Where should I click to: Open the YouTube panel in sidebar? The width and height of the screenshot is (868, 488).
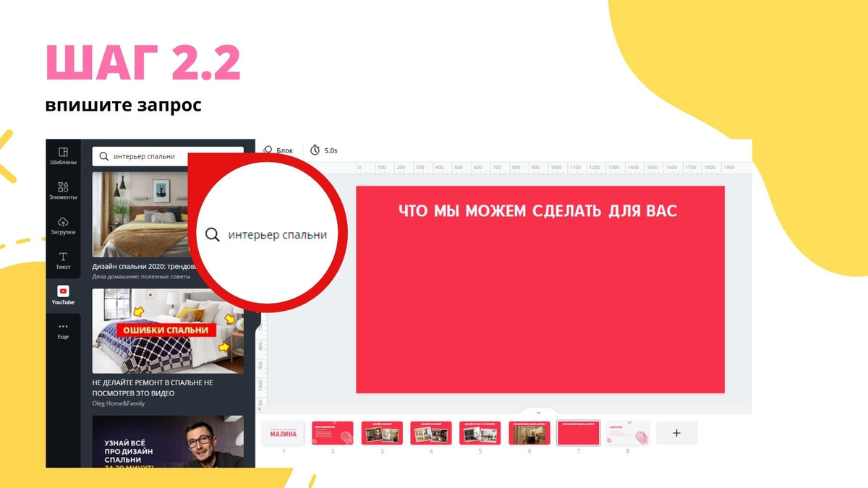pyautogui.click(x=63, y=296)
